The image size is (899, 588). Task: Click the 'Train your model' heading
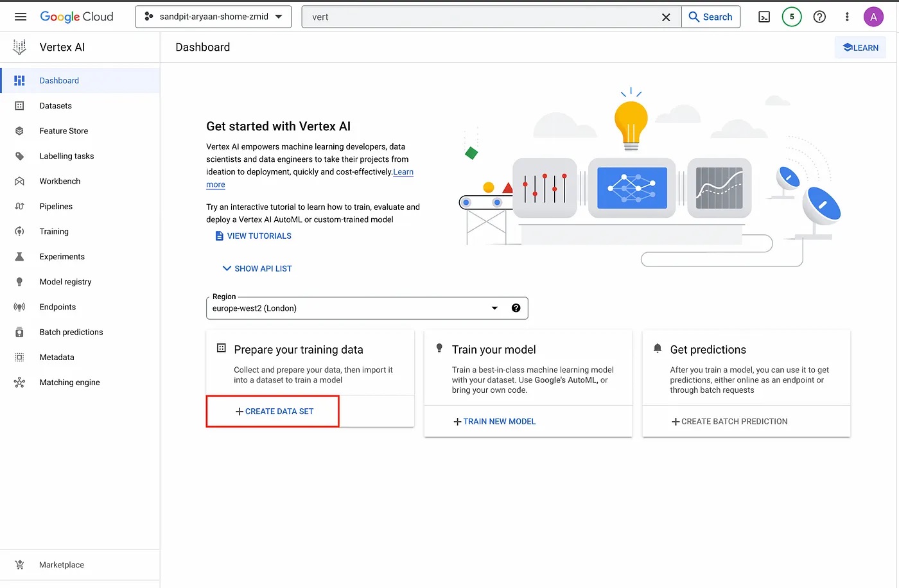pyautogui.click(x=494, y=350)
